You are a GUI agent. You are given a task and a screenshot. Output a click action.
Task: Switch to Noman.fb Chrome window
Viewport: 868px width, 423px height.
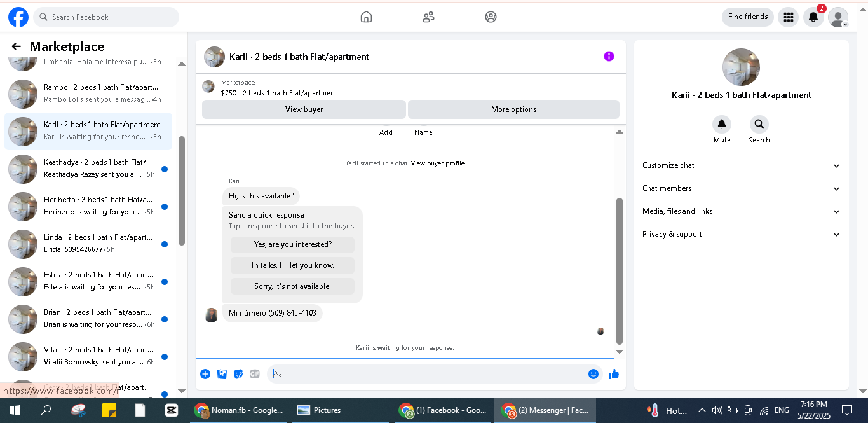240,410
